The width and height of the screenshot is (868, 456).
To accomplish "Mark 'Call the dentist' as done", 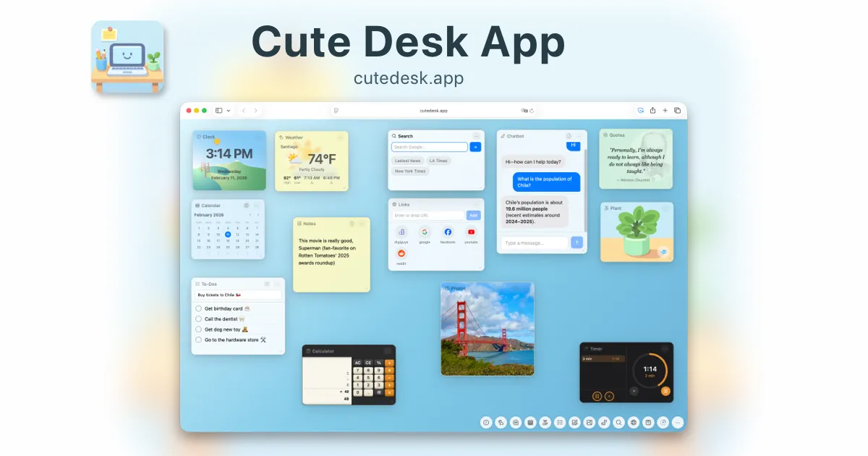I will click(x=198, y=319).
